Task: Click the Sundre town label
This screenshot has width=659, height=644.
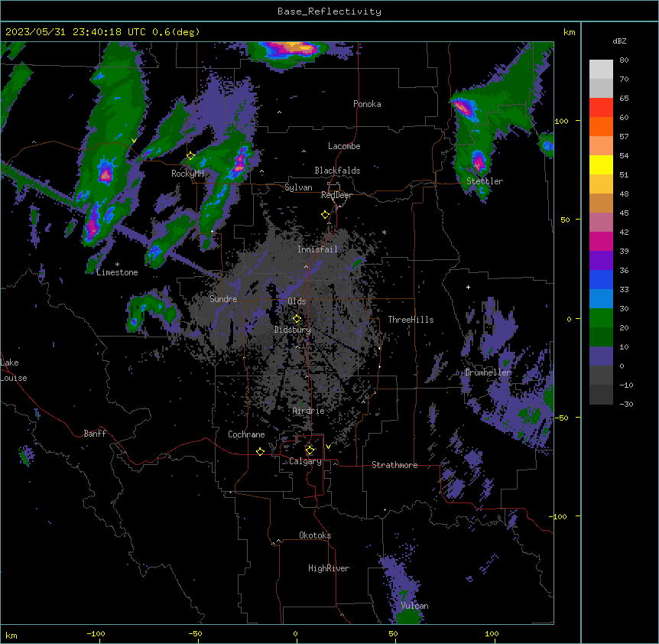Action: point(223,299)
